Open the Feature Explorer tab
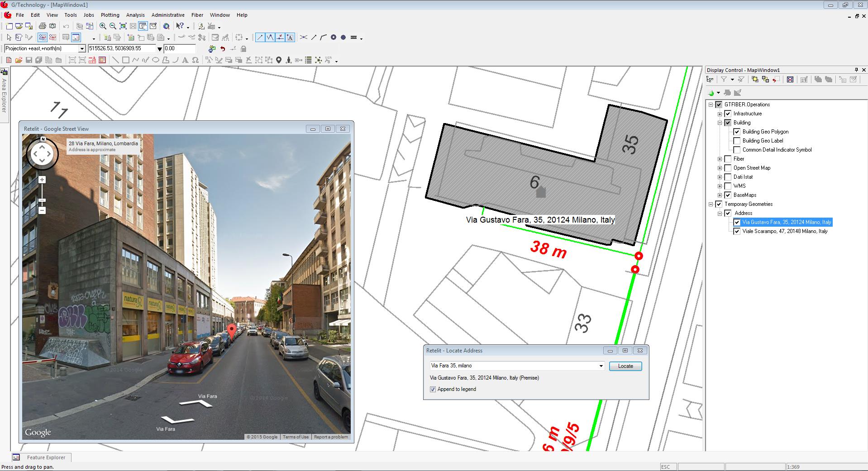Image resolution: width=868 pixels, height=471 pixels. pos(41,457)
